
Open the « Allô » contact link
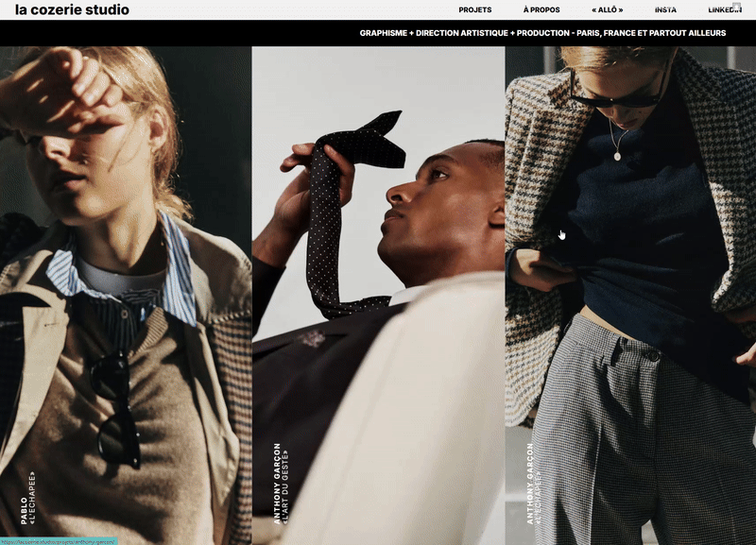click(x=607, y=10)
